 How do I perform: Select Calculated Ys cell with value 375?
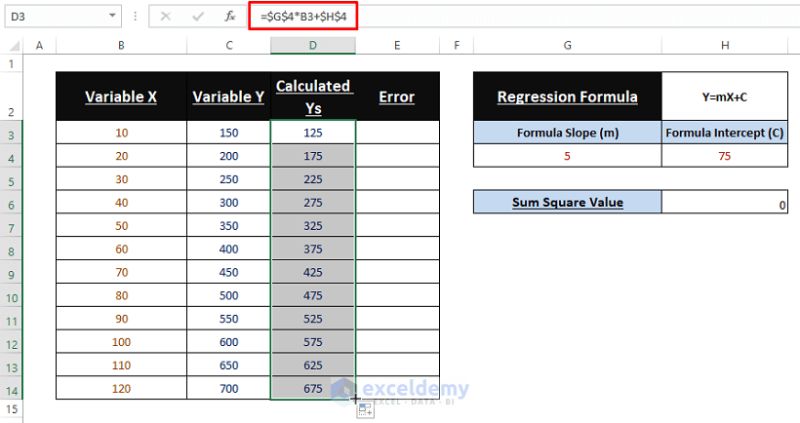click(x=313, y=249)
